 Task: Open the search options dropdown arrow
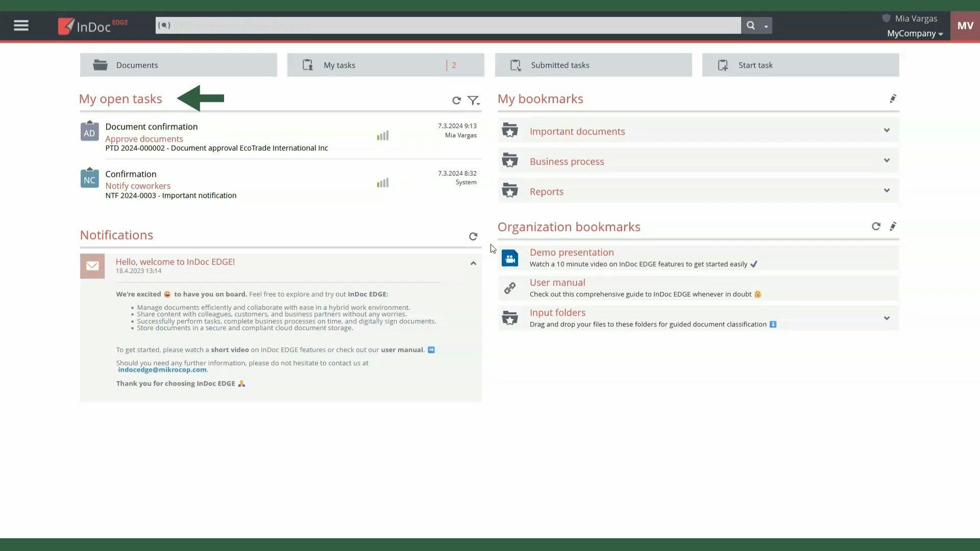pyautogui.click(x=766, y=26)
